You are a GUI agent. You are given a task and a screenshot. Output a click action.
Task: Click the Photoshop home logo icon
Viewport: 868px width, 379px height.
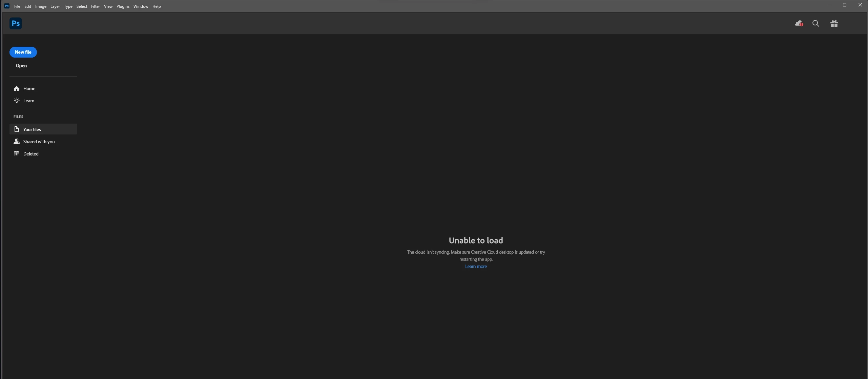[x=16, y=23]
